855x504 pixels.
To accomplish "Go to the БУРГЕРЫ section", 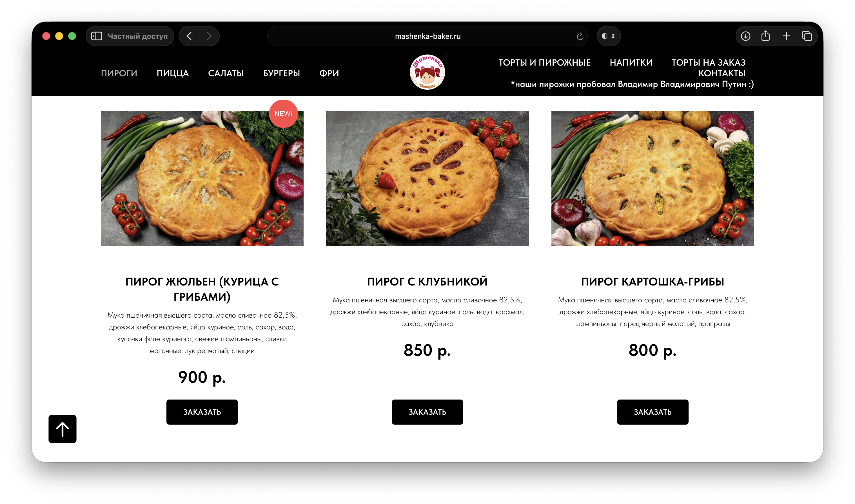I will pos(282,73).
